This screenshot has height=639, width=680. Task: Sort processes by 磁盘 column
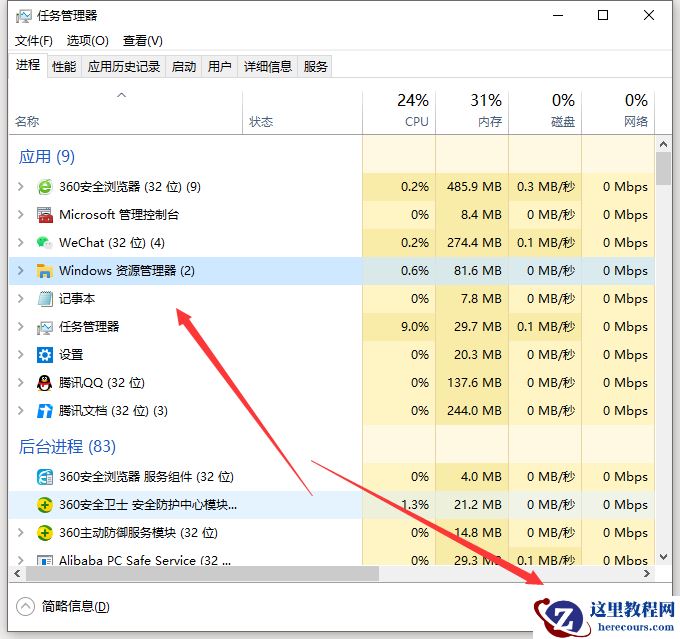(545, 113)
